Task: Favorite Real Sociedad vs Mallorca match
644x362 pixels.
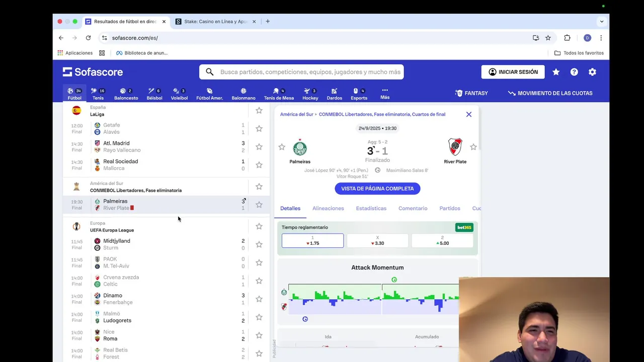Action: click(x=259, y=164)
